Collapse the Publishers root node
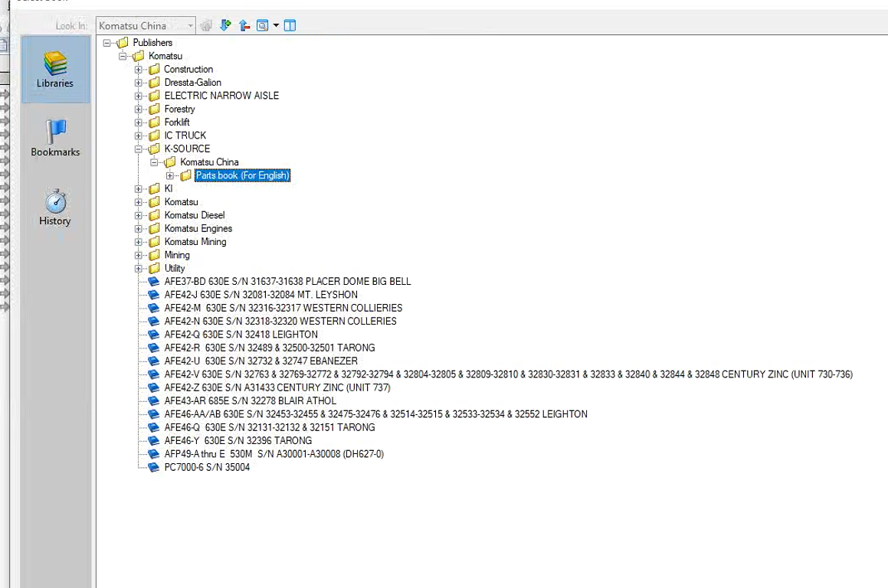 click(106, 42)
